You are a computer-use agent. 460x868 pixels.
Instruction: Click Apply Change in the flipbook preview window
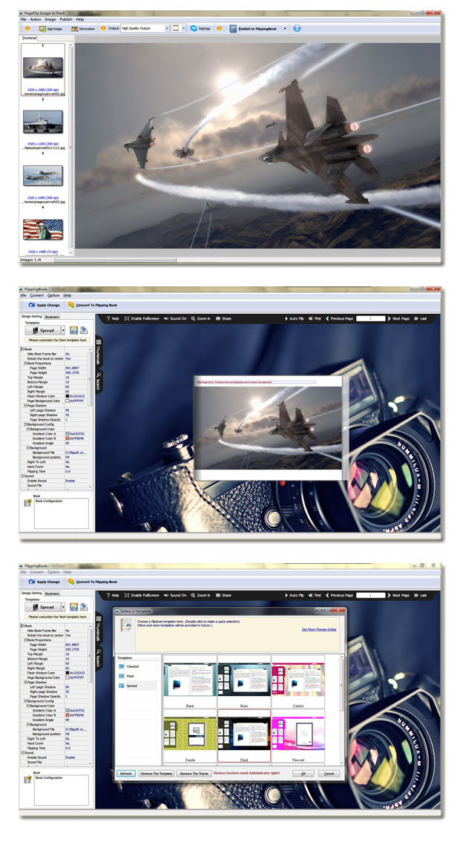44,304
